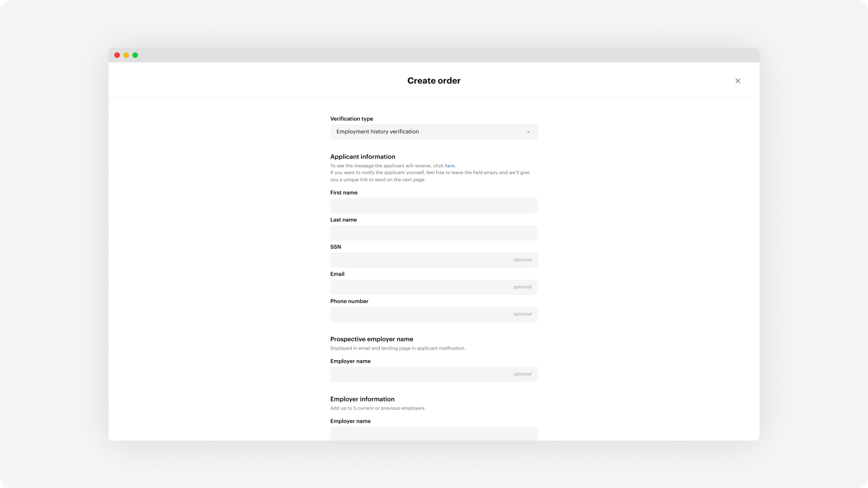The image size is (868, 488).
Task: Click the 'First name' field label
Action: click(344, 192)
